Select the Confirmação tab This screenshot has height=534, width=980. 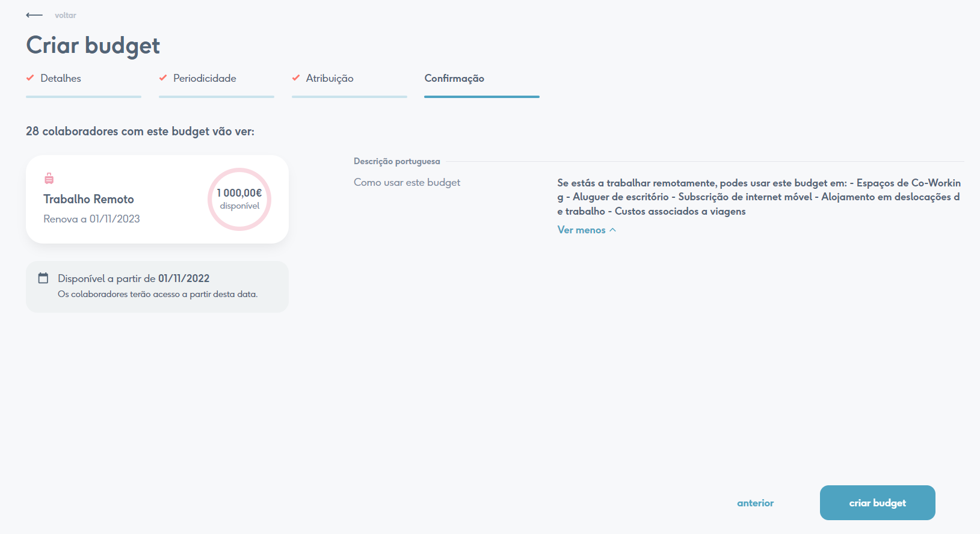[454, 78]
